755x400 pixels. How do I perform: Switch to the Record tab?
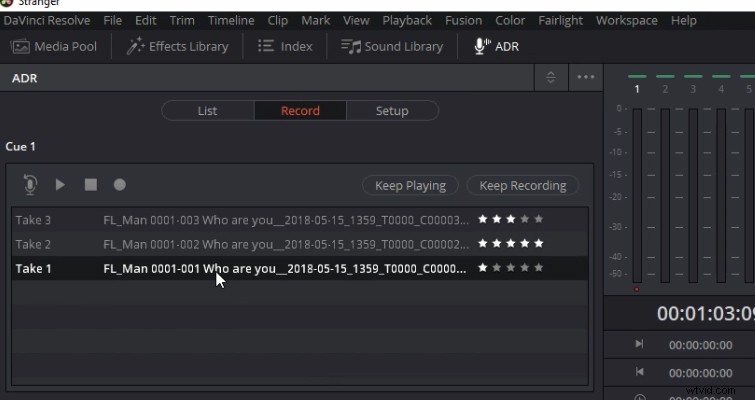300,111
